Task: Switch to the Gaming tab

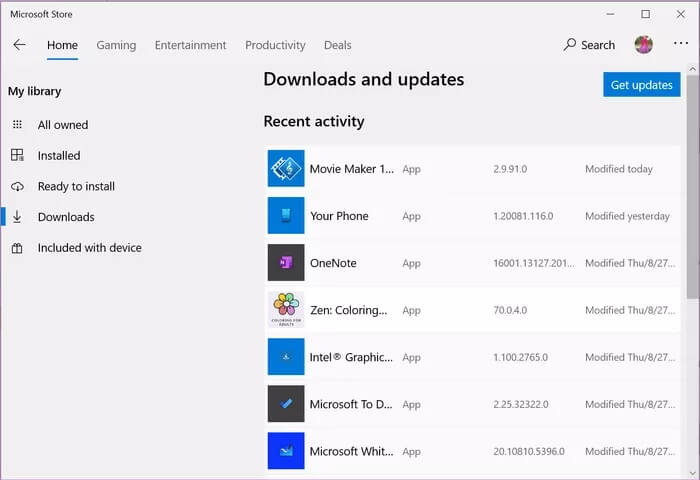Action: click(116, 45)
